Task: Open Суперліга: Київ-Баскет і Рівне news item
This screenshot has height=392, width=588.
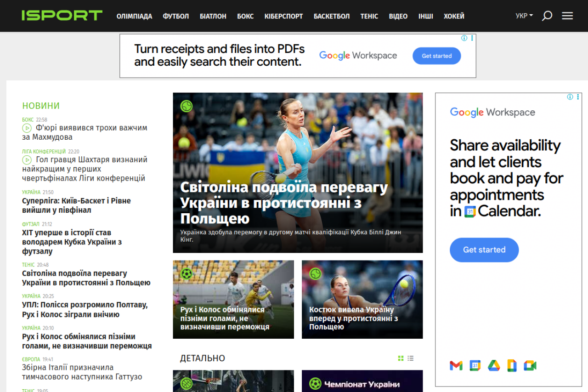Action: [x=76, y=205]
